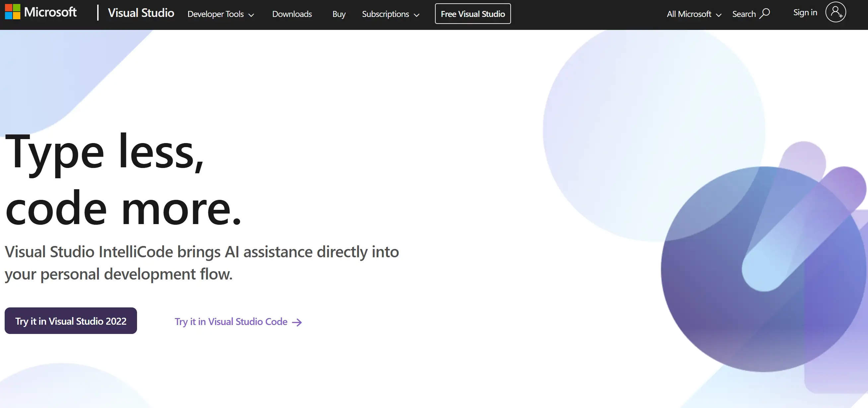
Task: Click Try it in Visual Studio 2022
Action: click(71, 321)
